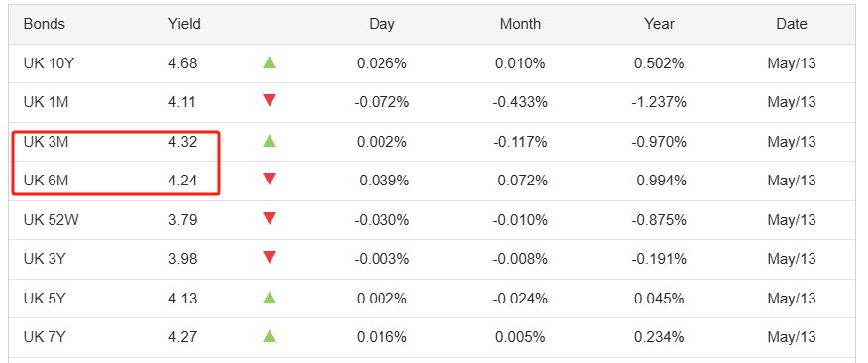Click the green up arrow for UK 10Y
868x363 pixels.
(x=270, y=62)
